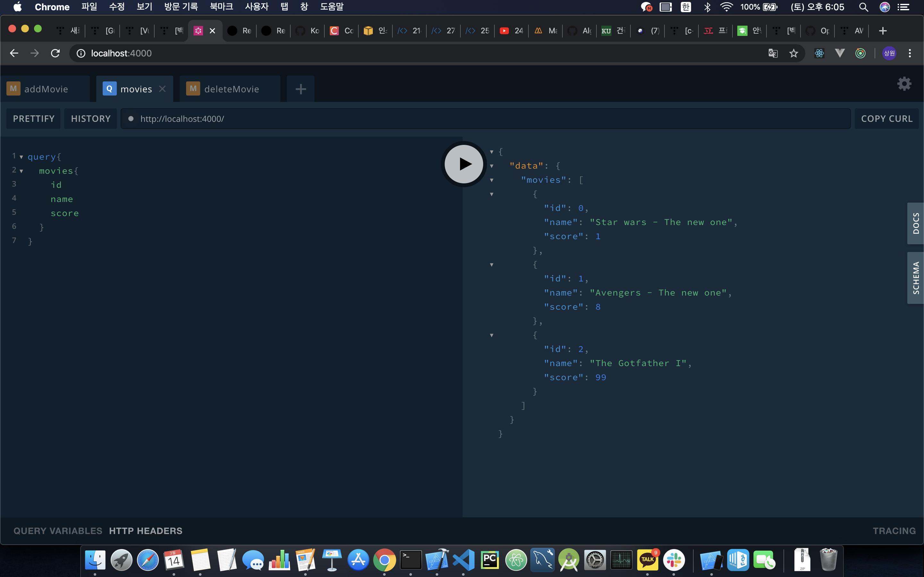
Task: Collapse the query block on line 1
Action: (x=21, y=157)
